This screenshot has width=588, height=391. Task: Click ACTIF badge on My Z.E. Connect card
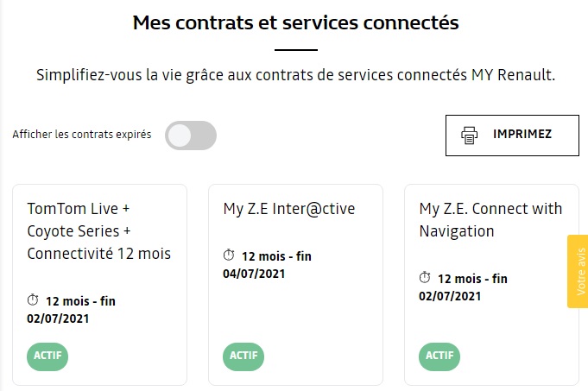[439, 356]
